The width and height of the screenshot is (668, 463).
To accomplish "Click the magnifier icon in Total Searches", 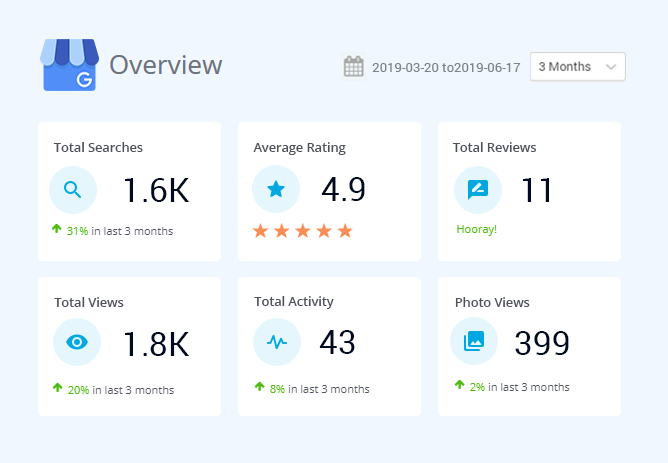I will coord(73,190).
